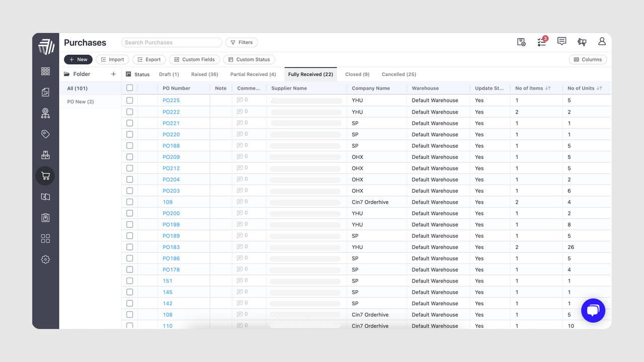Add a new folder with plus icon
Screen dimensions: 644x362
[113, 74]
